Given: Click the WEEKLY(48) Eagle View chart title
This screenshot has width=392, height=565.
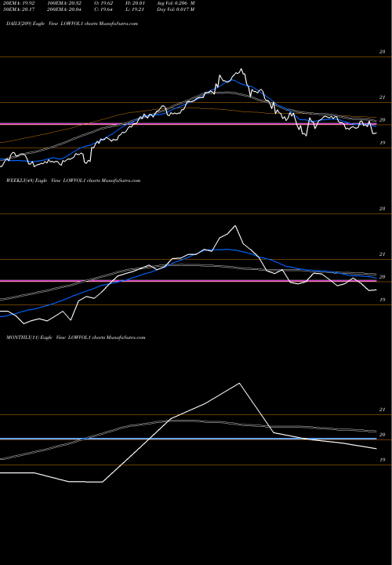Looking at the screenshot, I should (73, 180).
